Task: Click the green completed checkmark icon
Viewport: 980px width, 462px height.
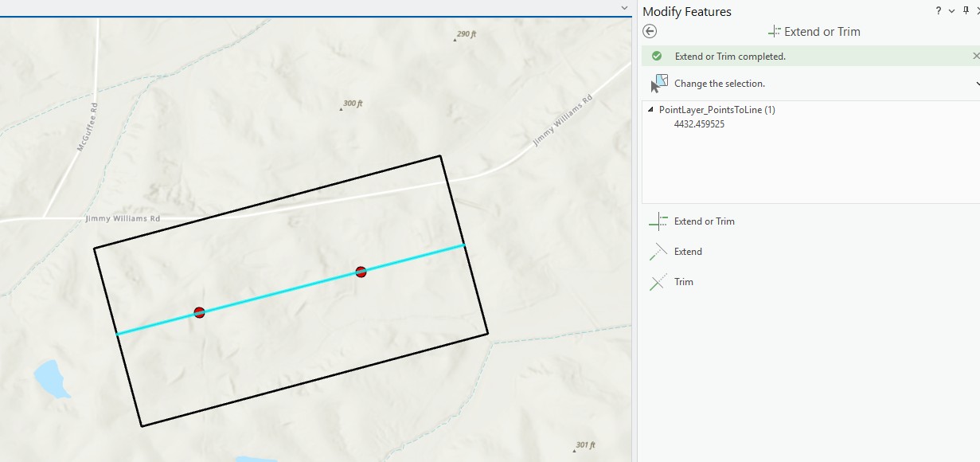Action: [x=657, y=56]
